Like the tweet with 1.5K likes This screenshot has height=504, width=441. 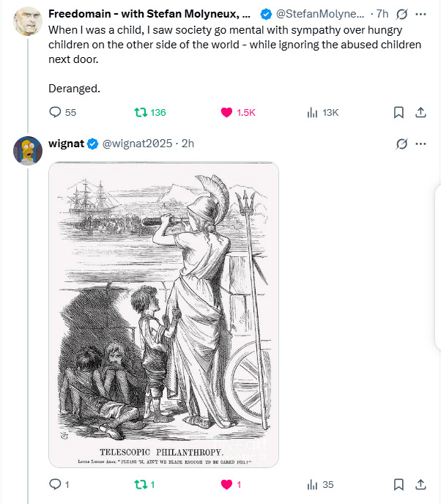pos(227,112)
